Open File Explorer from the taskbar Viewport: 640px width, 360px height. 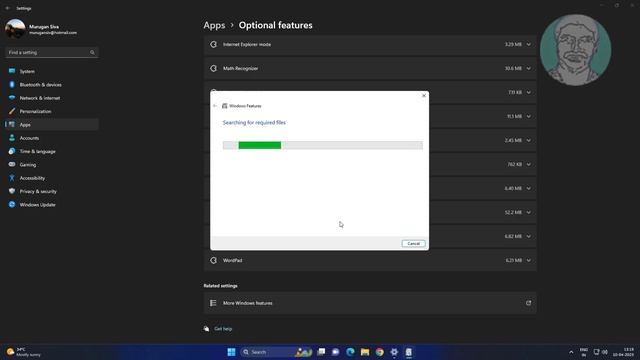[x=365, y=352]
